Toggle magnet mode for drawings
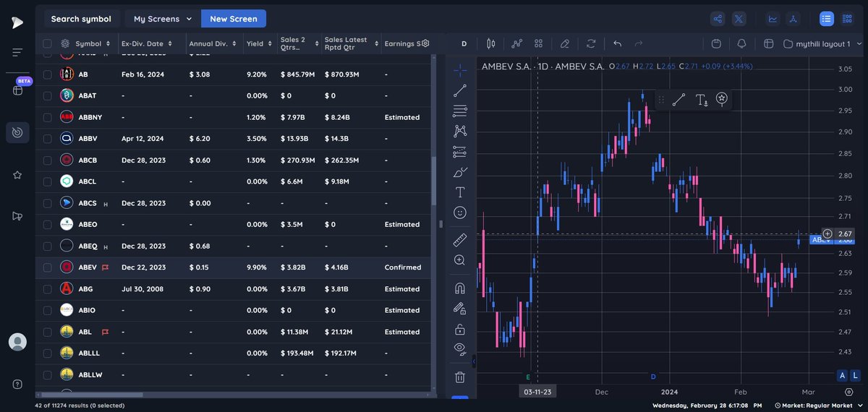Image resolution: width=868 pixels, height=412 pixels. 460,288
